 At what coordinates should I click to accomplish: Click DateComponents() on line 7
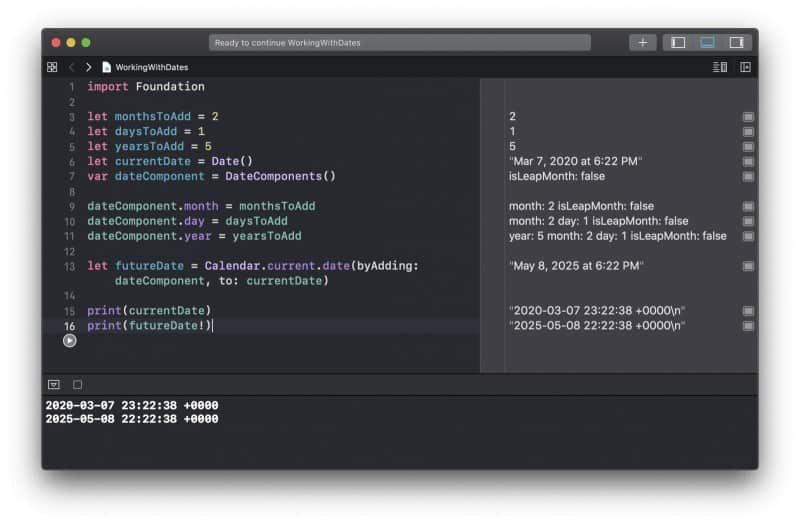[x=281, y=176]
